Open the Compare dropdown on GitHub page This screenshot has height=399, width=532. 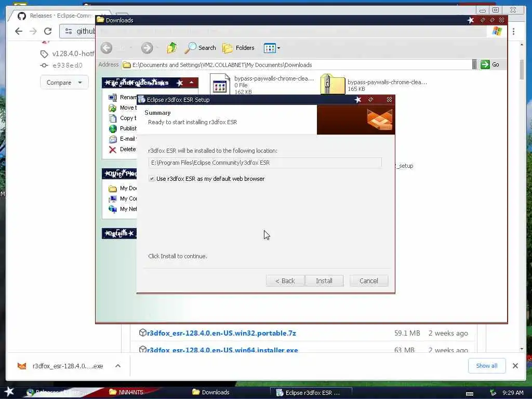[64, 83]
